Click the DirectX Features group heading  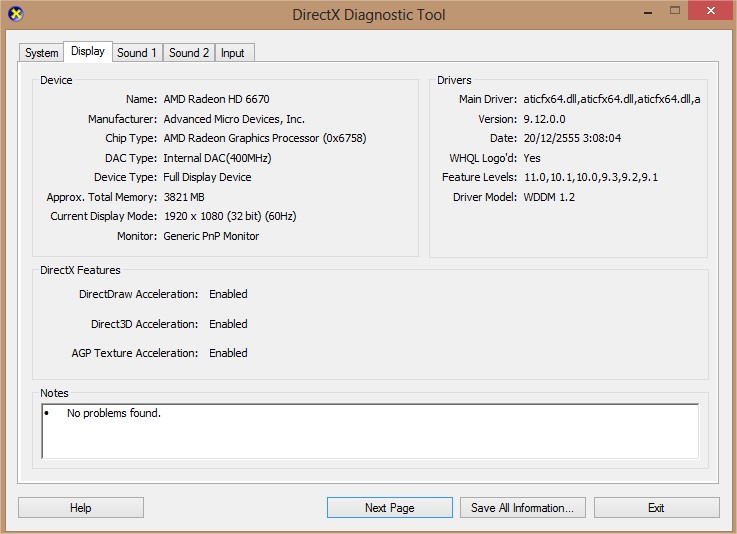tap(80, 270)
